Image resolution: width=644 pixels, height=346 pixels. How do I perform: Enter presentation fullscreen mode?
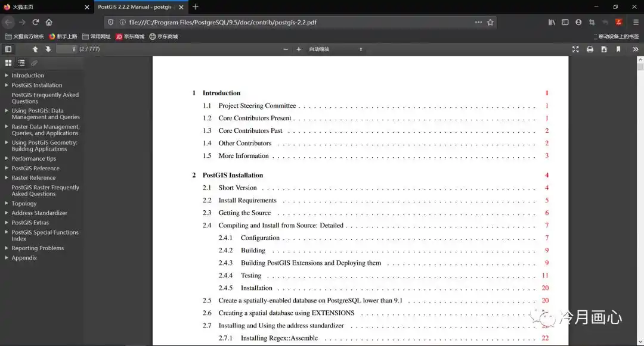pyautogui.click(x=575, y=49)
